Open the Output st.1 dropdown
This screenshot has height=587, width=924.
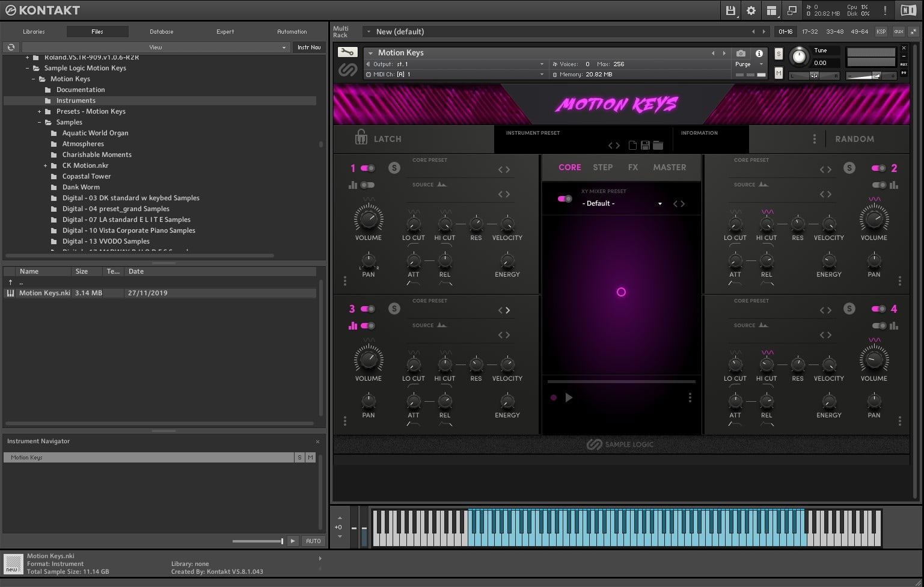(x=455, y=64)
